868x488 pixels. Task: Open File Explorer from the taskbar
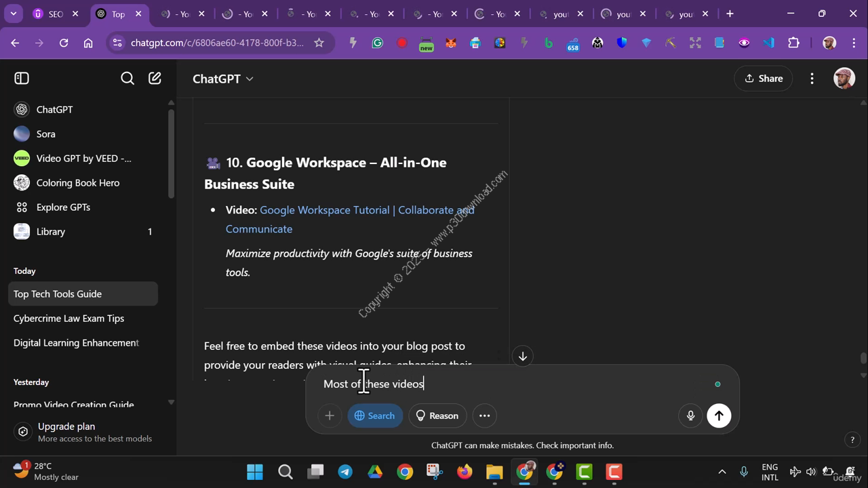tap(494, 472)
